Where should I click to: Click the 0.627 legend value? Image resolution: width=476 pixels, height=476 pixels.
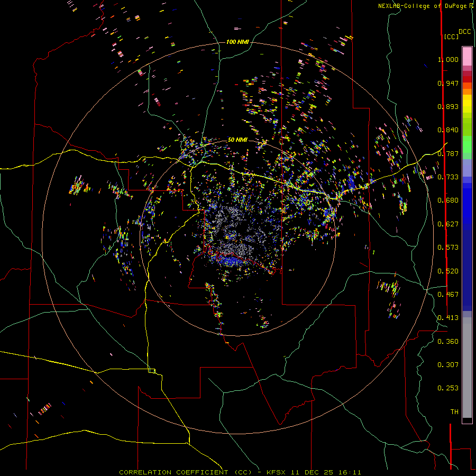click(448, 224)
